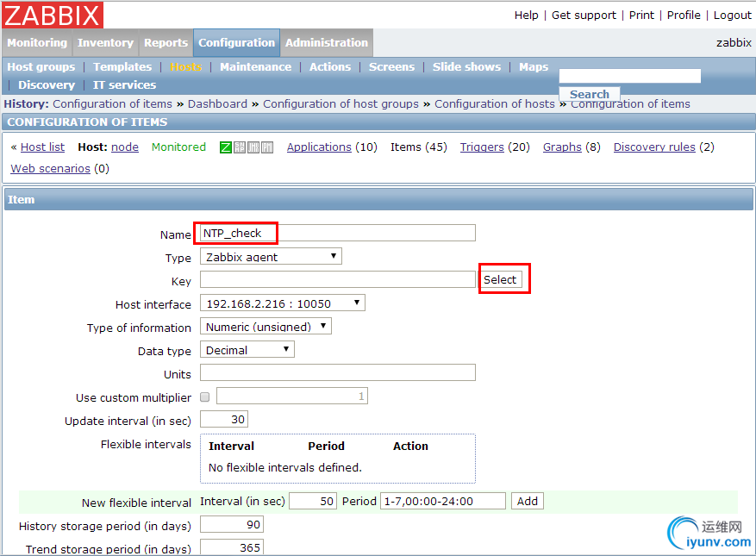Click the SNMP availability icon
The image size is (756, 556).
pyautogui.click(x=240, y=147)
